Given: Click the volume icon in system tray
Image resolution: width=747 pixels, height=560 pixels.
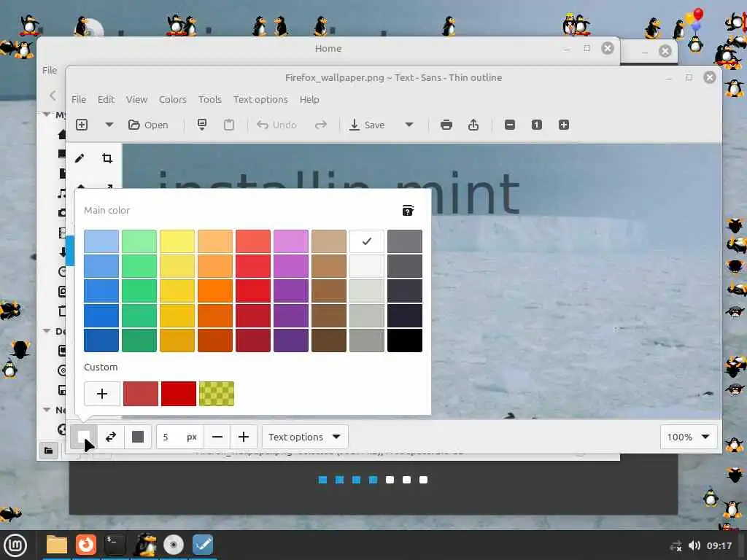Looking at the screenshot, I should tap(694, 545).
